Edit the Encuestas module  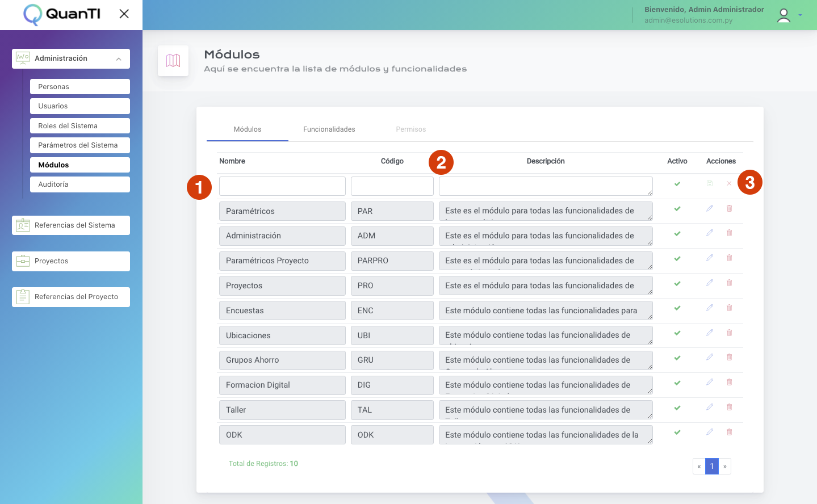point(710,308)
